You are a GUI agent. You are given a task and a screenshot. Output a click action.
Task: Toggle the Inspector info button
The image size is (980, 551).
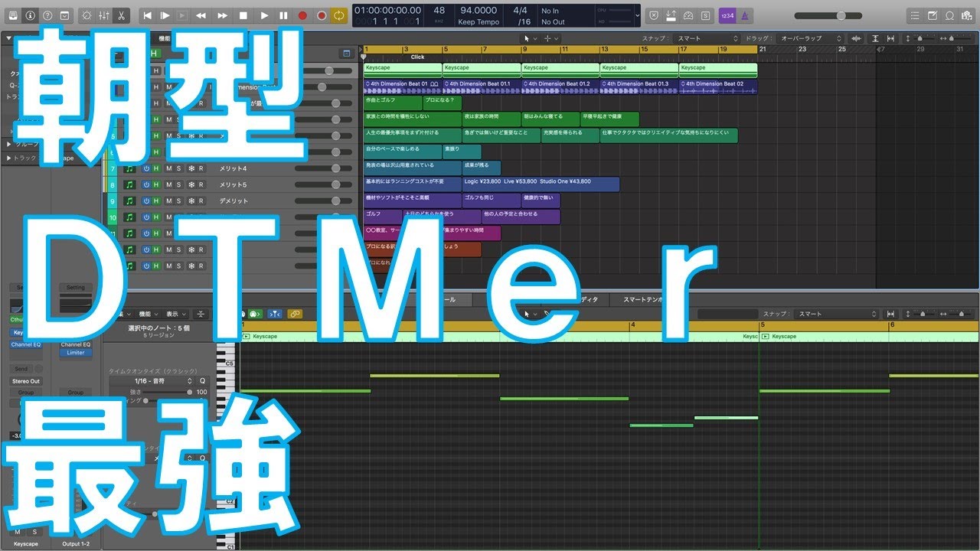pyautogui.click(x=31, y=15)
